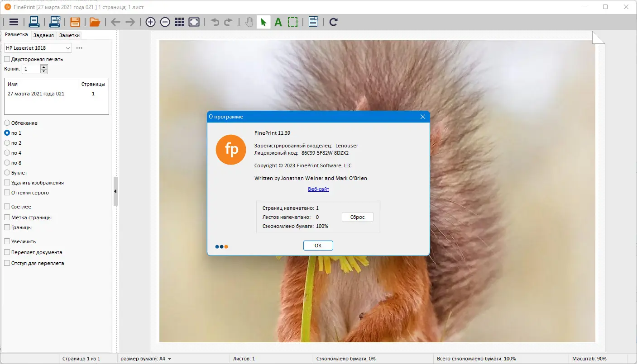Image resolution: width=637 pixels, height=364 pixels.
Task: Click the Листов: 1 status entry
Action: click(x=244, y=359)
